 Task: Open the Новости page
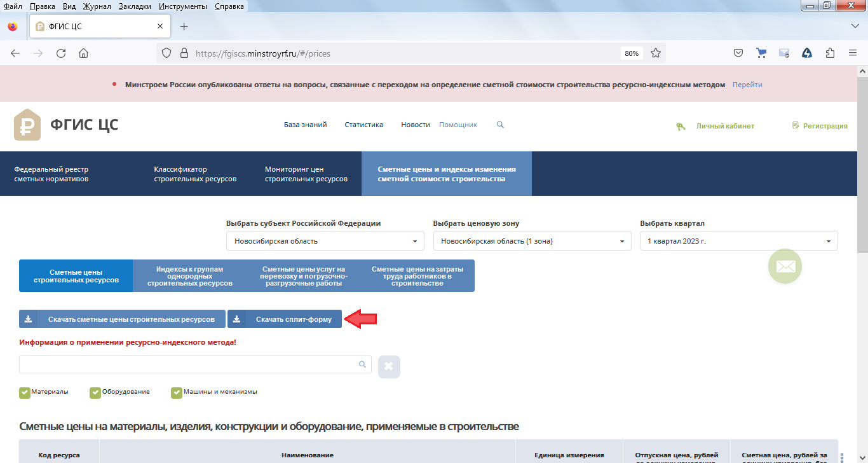416,125
